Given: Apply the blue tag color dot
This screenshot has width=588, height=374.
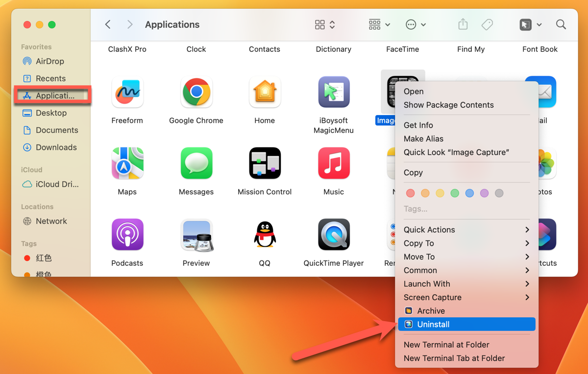Looking at the screenshot, I should (469, 193).
